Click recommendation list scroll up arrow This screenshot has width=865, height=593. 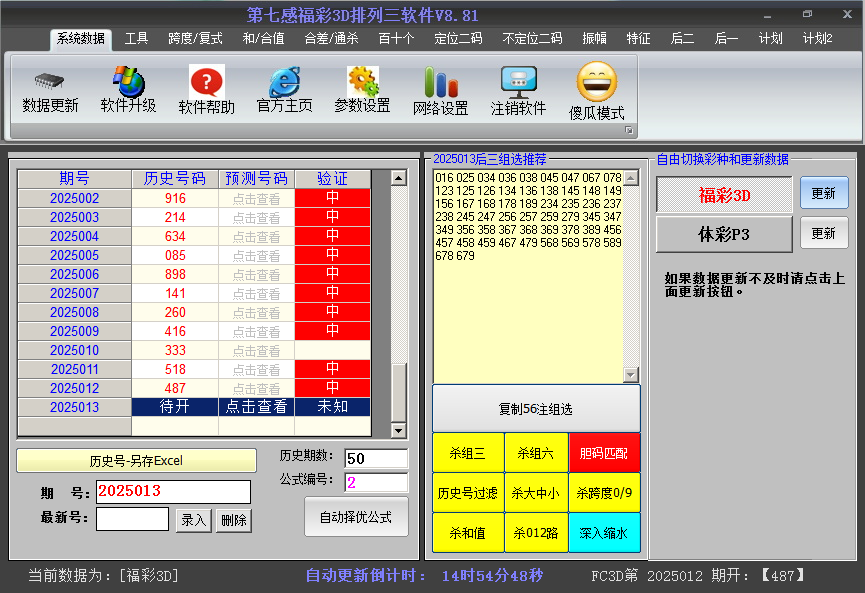pyautogui.click(x=631, y=177)
